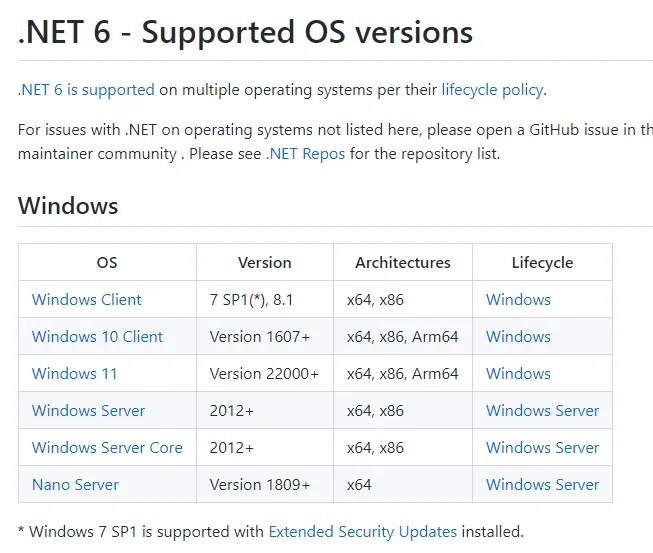The height and width of the screenshot is (553, 653).
Task: Open Lifecycle "Windows" link in Windows 11 row
Action: tap(518, 373)
